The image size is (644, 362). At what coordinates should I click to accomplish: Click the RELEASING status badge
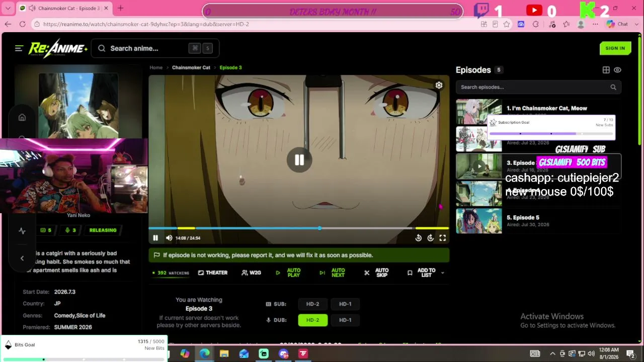[103, 230]
